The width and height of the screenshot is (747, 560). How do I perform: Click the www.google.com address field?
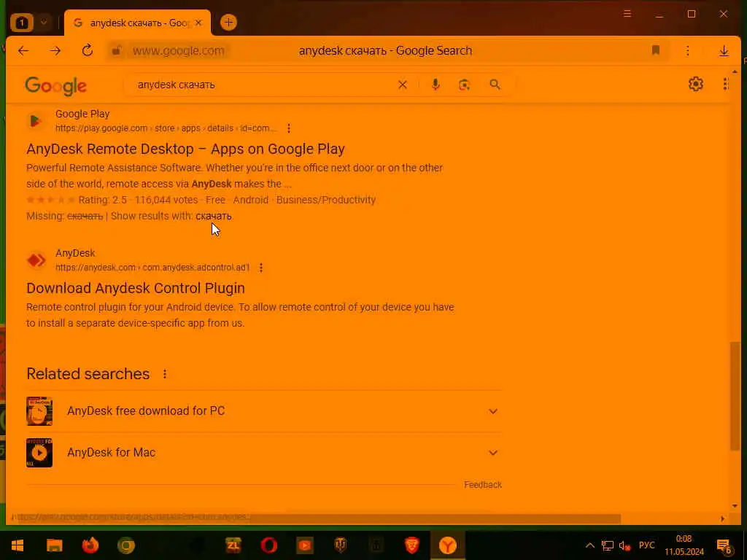(x=178, y=50)
